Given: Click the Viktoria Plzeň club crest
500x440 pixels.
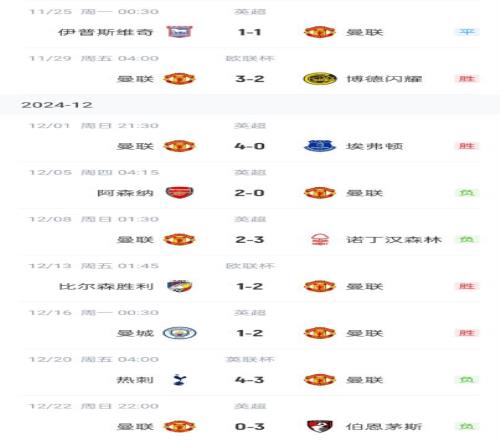Looking at the screenshot, I should pyautogui.click(x=179, y=286).
